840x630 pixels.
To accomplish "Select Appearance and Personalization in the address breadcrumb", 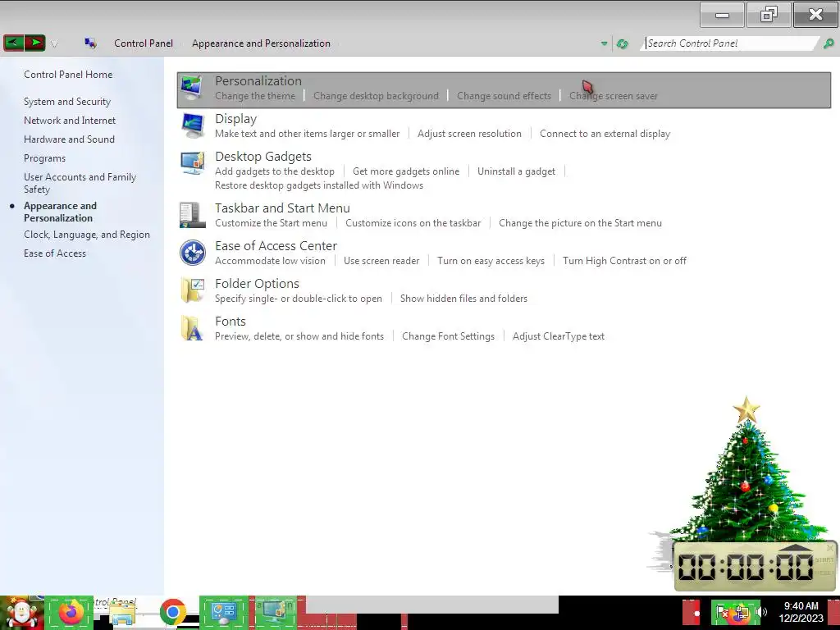I will coord(261,43).
